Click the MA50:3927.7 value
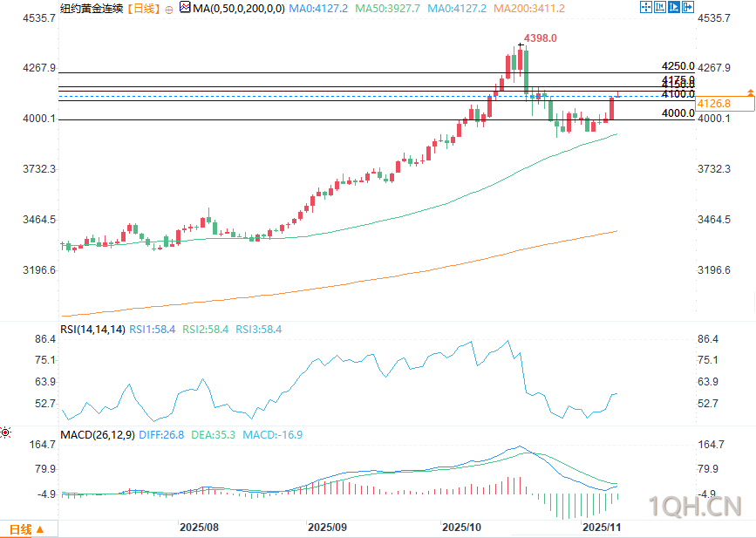This screenshot has width=756, height=538. click(387, 8)
